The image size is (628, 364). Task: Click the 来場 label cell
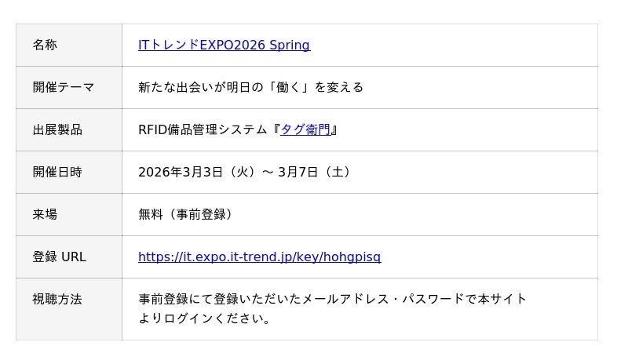tap(45, 214)
